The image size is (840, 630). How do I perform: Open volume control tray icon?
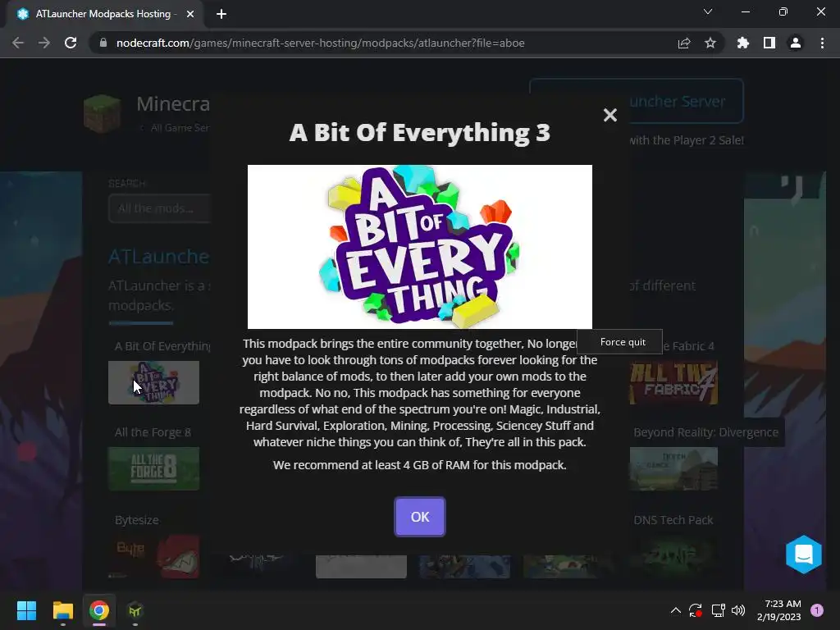[x=738, y=610]
